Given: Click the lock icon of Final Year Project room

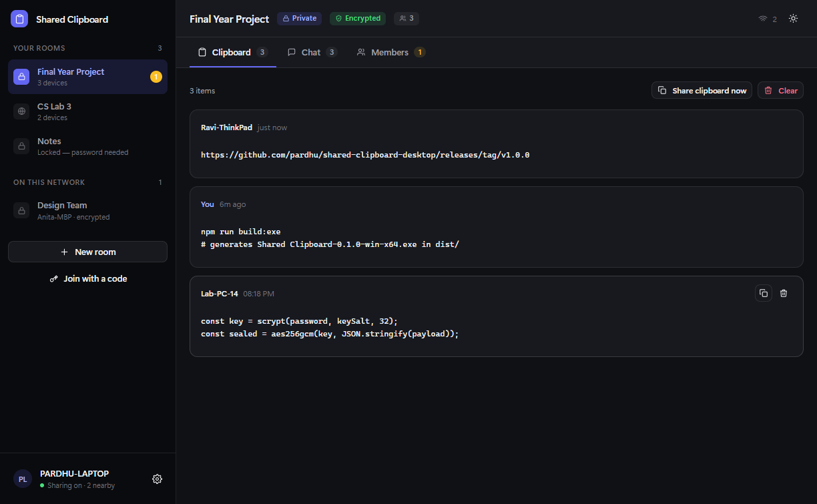Looking at the screenshot, I should click(x=21, y=77).
